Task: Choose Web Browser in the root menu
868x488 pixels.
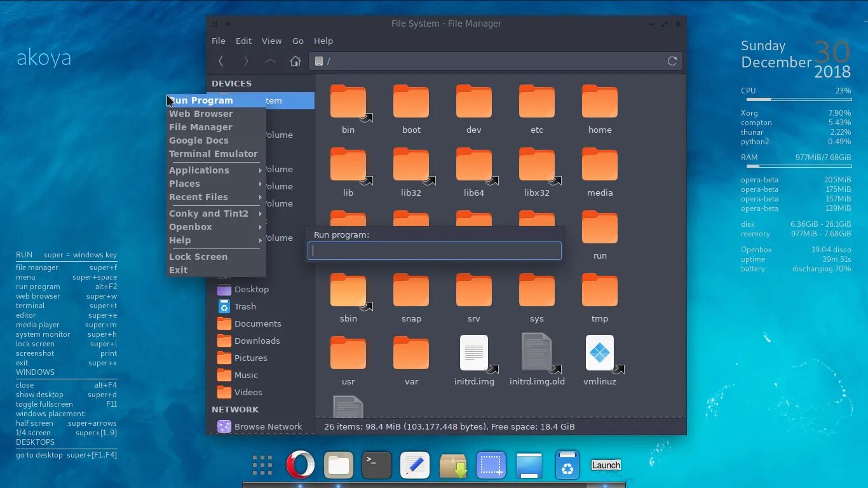Action: [216, 114]
